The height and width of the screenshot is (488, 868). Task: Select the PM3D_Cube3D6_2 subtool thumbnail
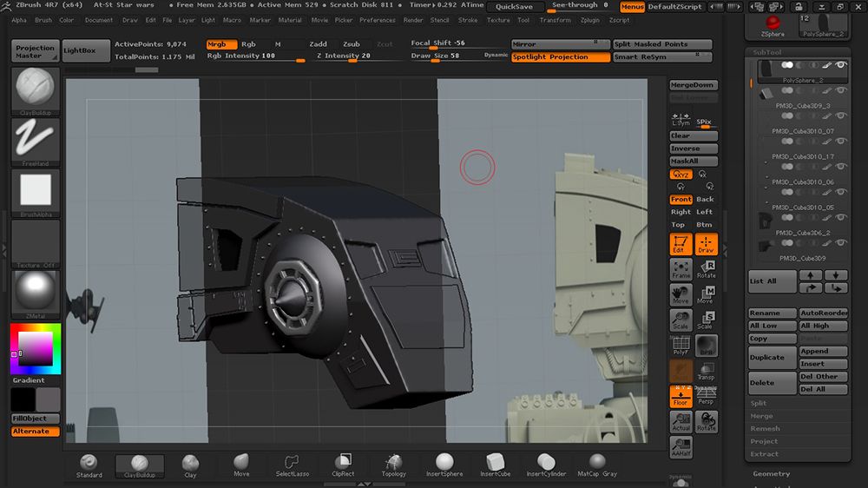click(765, 221)
